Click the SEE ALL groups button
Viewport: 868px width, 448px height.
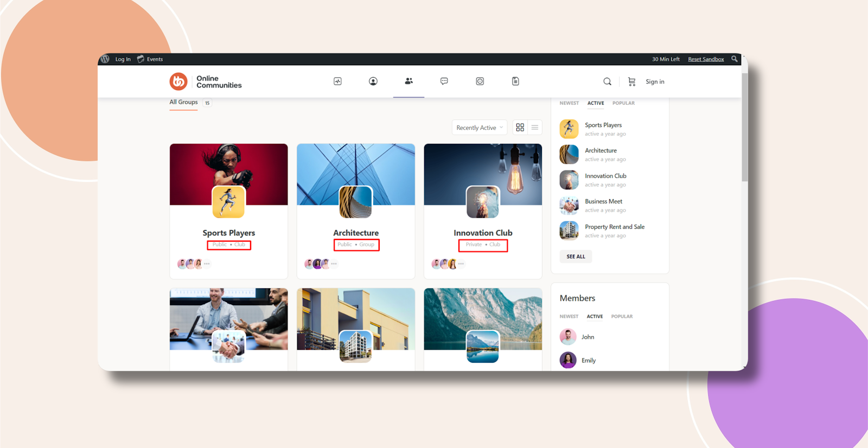(576, 256)
